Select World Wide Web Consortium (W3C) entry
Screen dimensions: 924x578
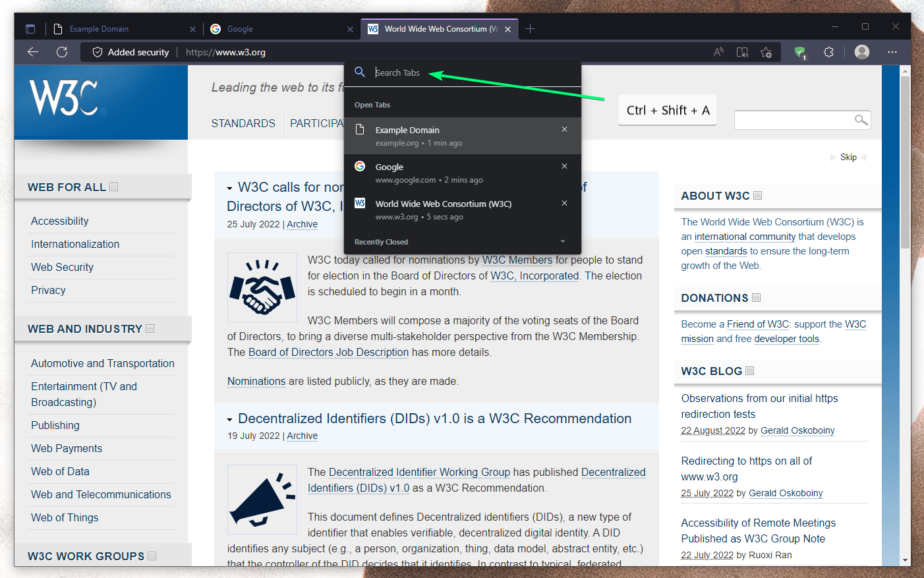click(463, 210)
